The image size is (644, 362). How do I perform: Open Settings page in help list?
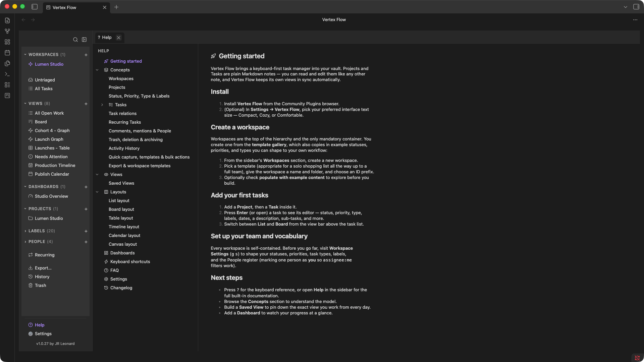coord(115,279)
